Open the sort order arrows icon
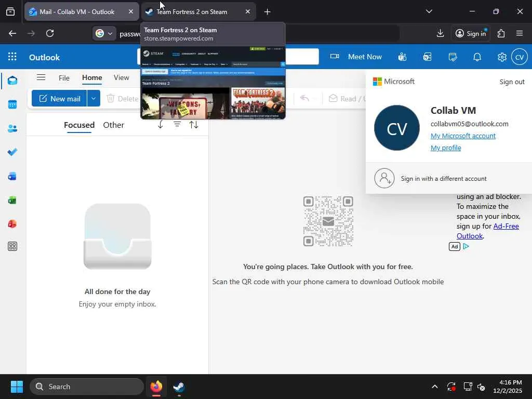Image resolution: width=532 pixels, height=399 pixels. pyautogui.click(x=194, y=125)
